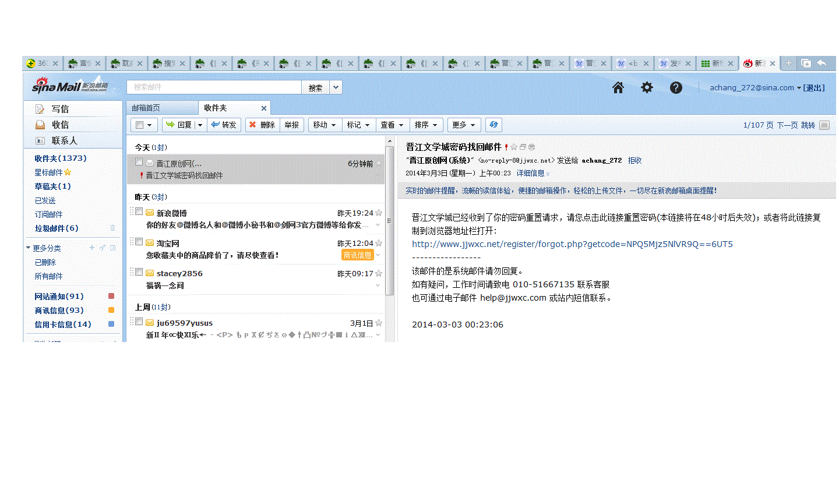Open the jjwxc.net password reset link
The image size is (839, 504).
(572, 244)
